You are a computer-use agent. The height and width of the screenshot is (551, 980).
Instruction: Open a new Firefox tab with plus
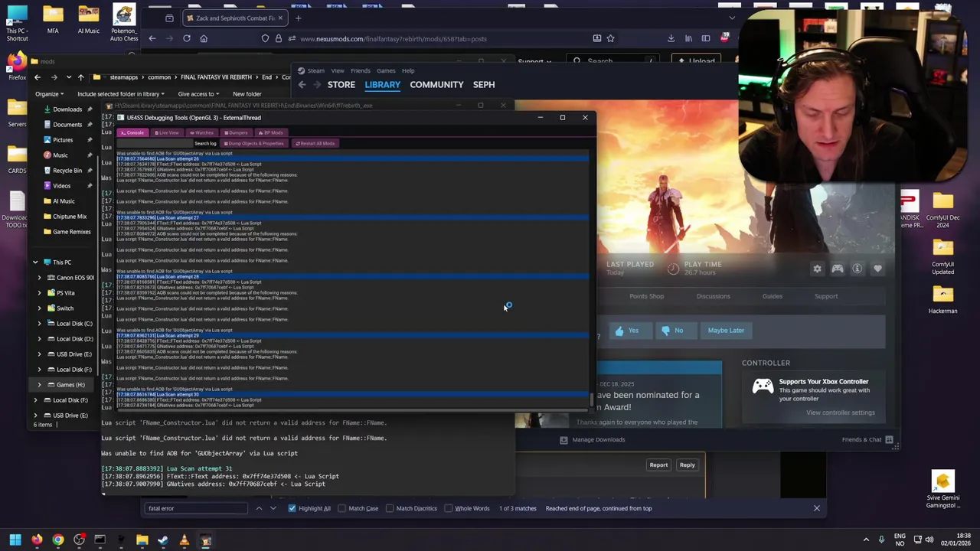(x=298, y=18)
